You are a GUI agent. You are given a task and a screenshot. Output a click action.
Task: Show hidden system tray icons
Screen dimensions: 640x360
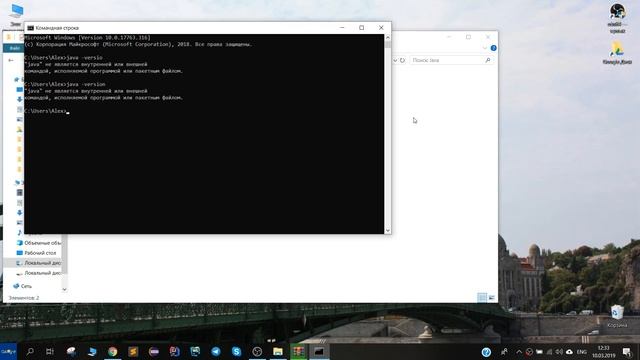(519, 352)
